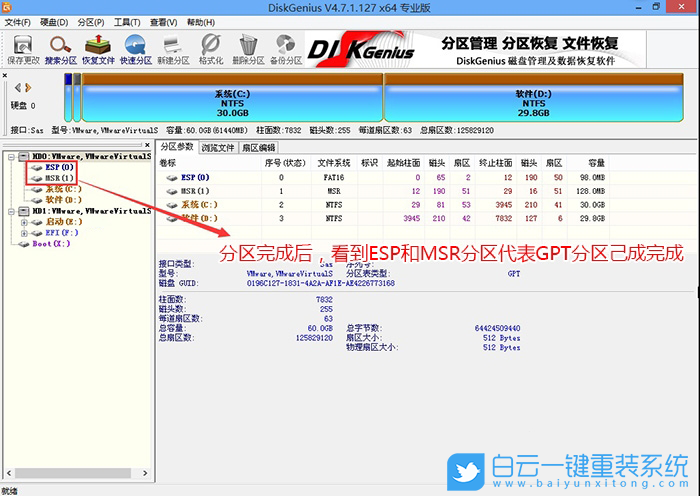Close the tree panel with X
This screenshot has height=496, width=700.
147,145
